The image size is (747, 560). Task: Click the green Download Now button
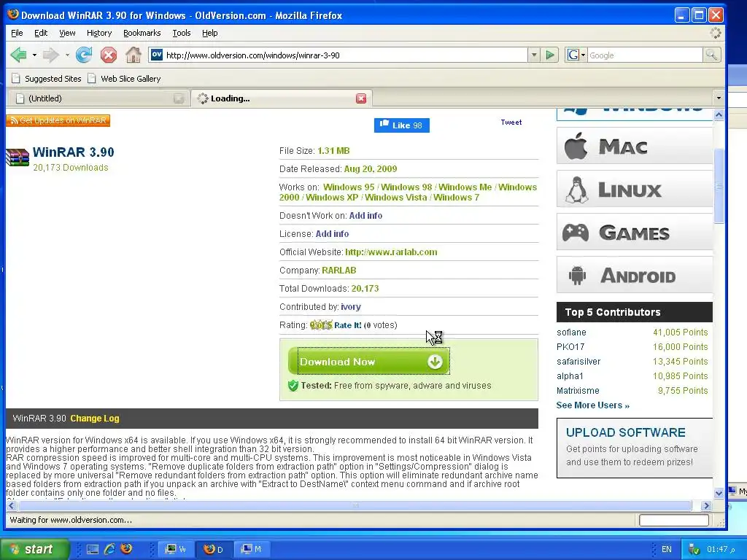tap(368, 362)
